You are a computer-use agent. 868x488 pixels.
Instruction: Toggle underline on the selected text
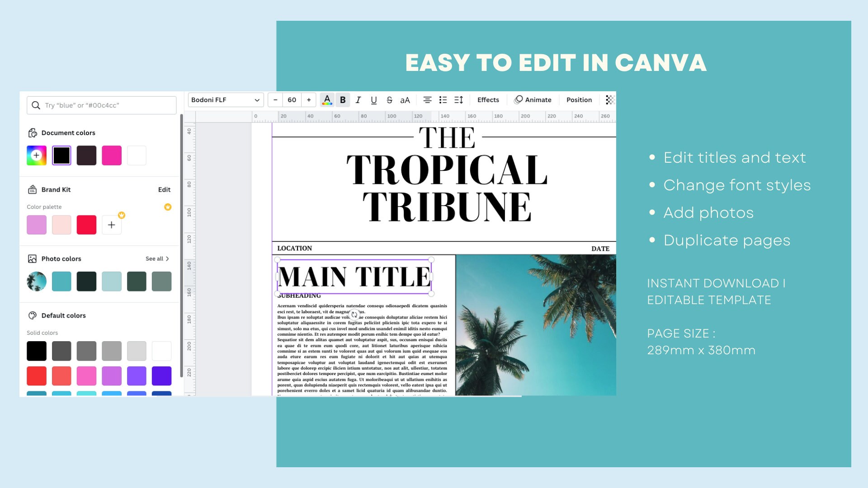(x=374, y=100)
